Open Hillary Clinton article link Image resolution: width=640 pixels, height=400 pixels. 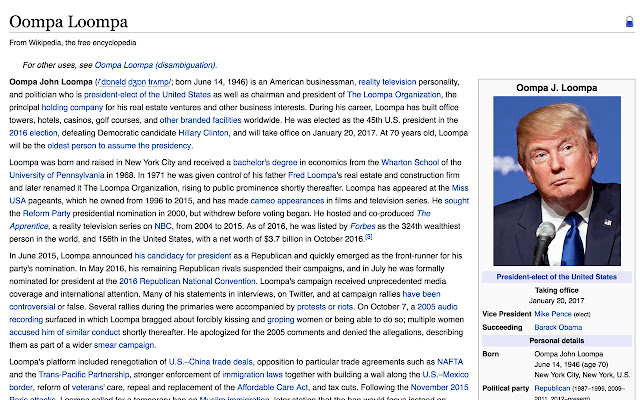coord(203,133)
